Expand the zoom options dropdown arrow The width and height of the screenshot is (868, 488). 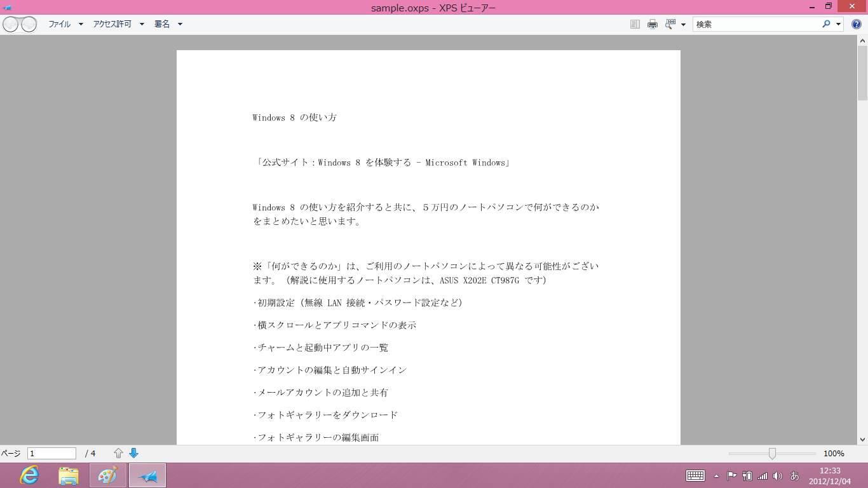pyautogui.click(x=683, y=24)
